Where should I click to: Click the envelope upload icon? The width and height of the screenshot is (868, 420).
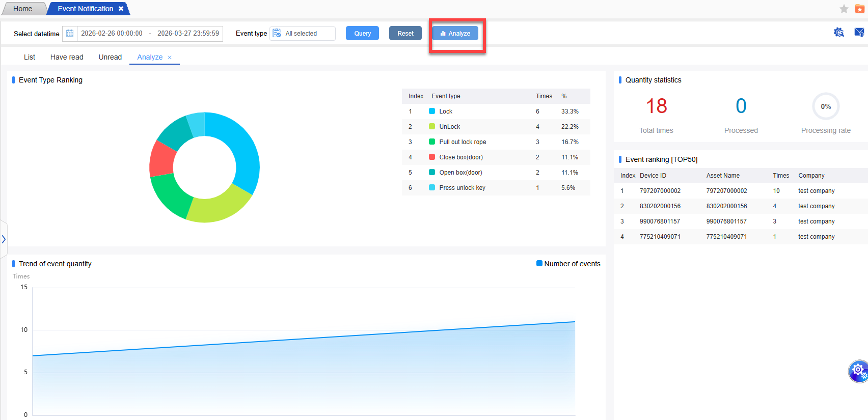pos(859,33)
